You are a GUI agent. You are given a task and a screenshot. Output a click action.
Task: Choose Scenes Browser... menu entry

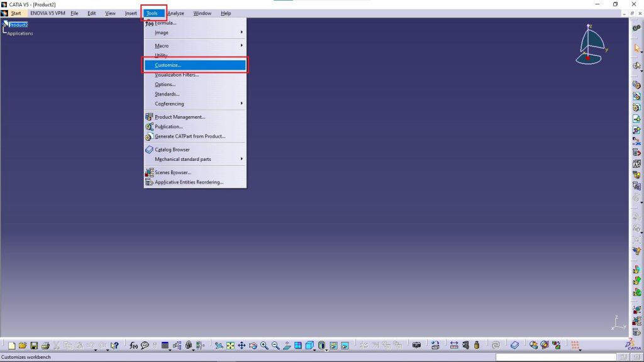point(195,172)
